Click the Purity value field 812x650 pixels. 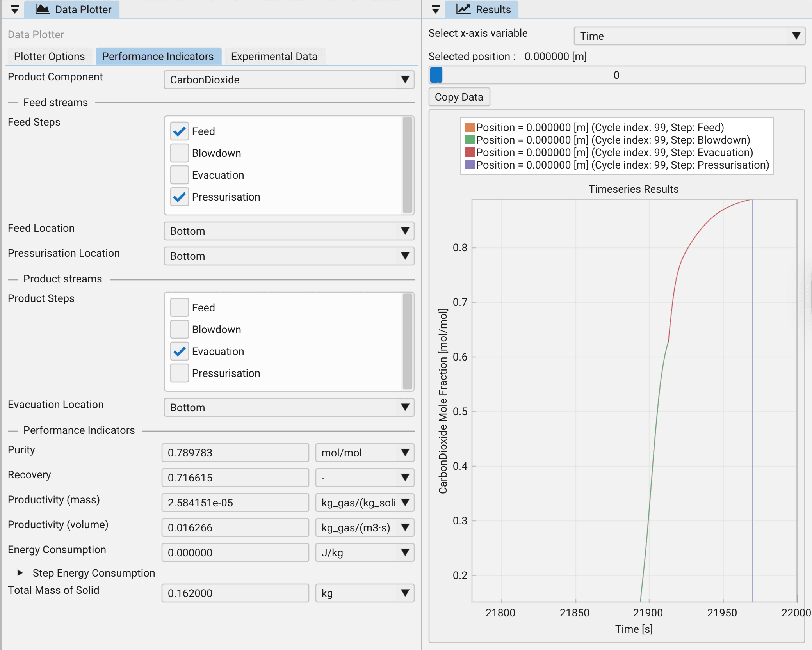coord(235,452)
